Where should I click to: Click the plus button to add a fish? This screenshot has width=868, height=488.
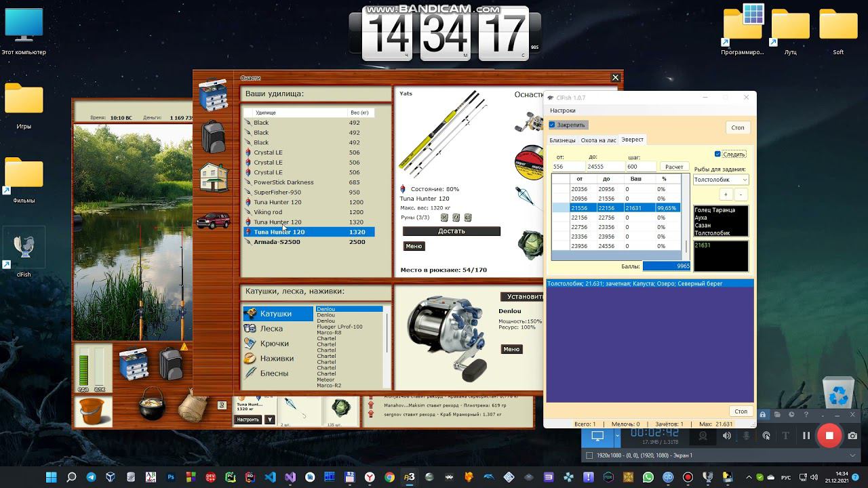pyautogui.click(x=726, y=195)
